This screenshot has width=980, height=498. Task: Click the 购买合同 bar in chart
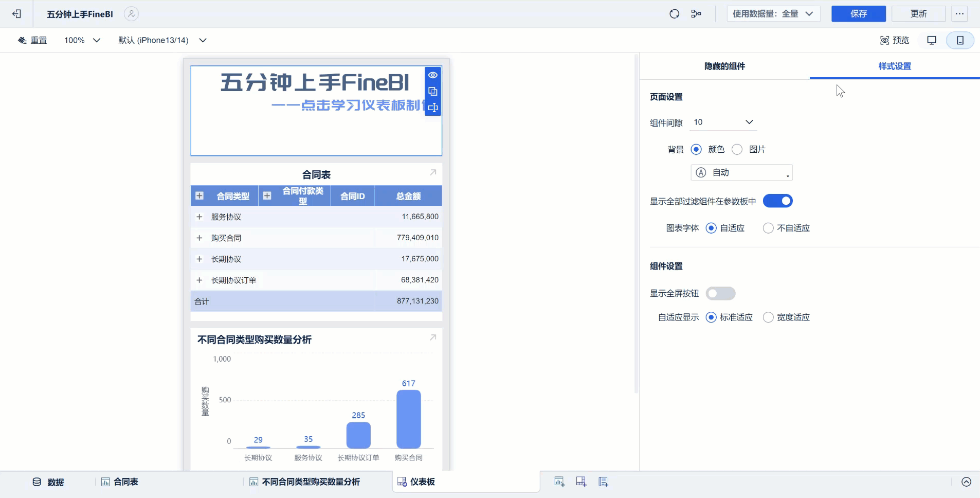pos(409,419)
